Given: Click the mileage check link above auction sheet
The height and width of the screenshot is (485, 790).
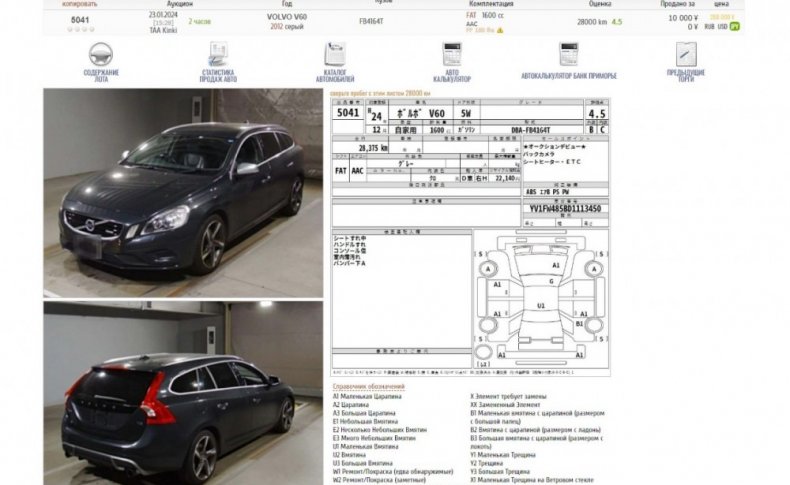Looking at the screenshot, I should 380,93.
